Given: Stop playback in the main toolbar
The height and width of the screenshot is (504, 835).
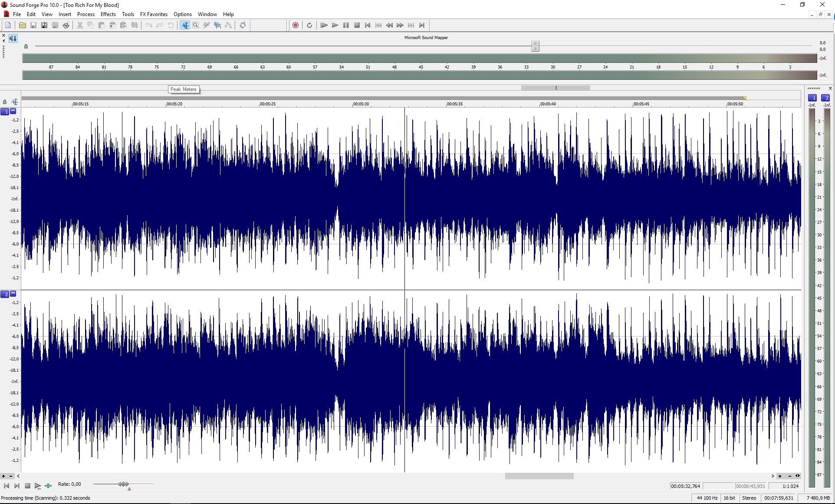Looking at the screenshot, I should [x=357, y=25].
